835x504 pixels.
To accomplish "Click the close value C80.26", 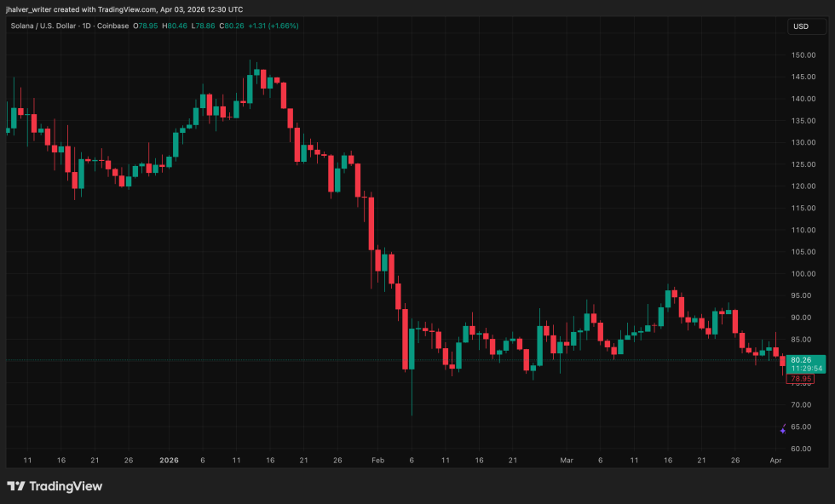I will point(232,26).
